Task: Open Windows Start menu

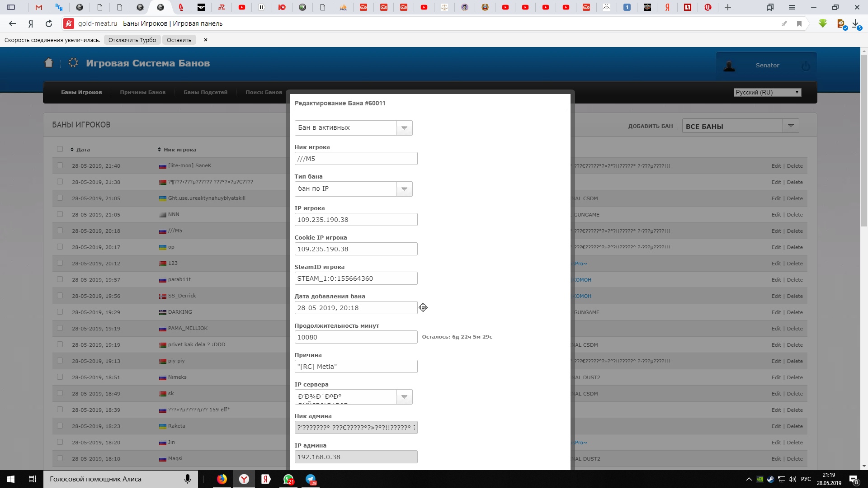Action: 11,480
